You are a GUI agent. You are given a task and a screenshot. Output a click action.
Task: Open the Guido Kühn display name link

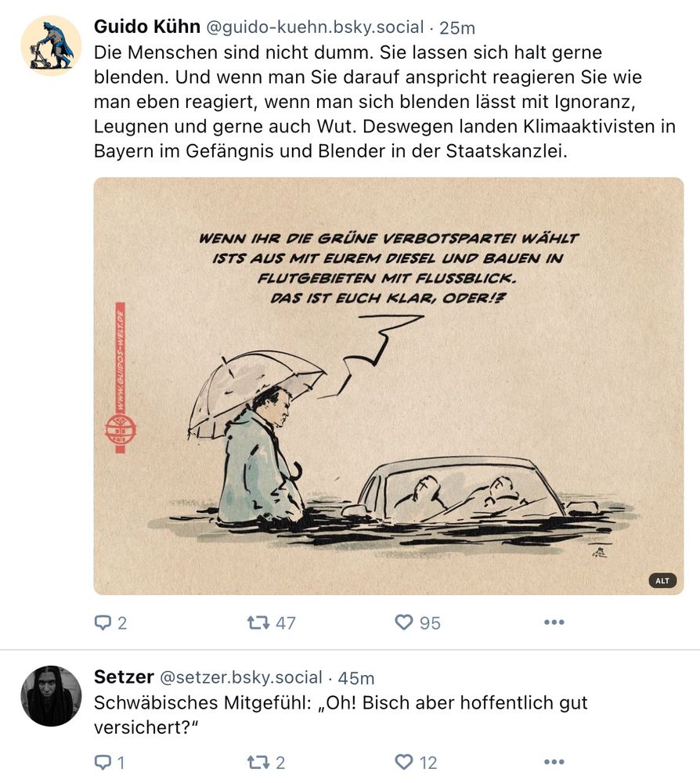[146, 27]
